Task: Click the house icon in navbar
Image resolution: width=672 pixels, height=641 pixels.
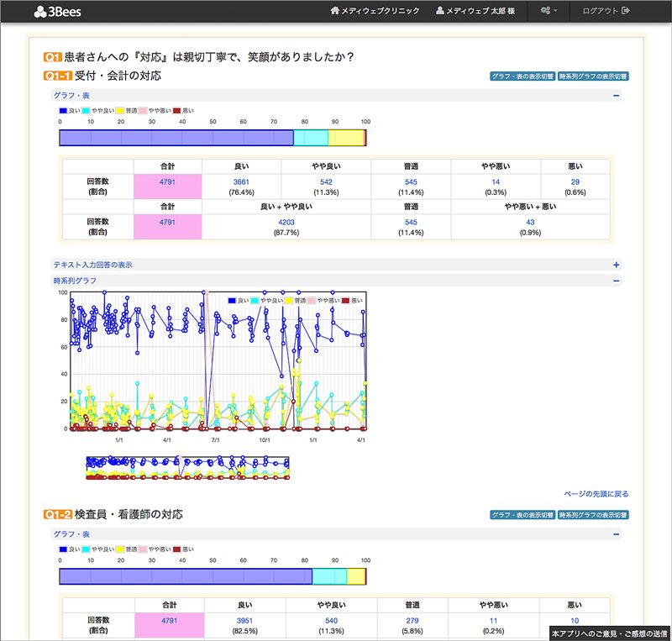Action: click(334, 10)
